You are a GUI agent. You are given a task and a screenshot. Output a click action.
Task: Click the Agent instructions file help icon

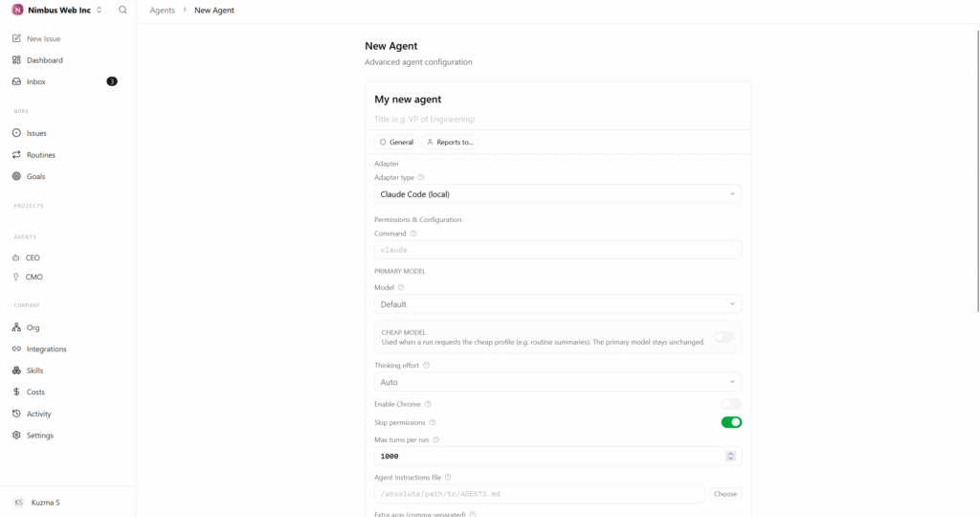(448, 477)
